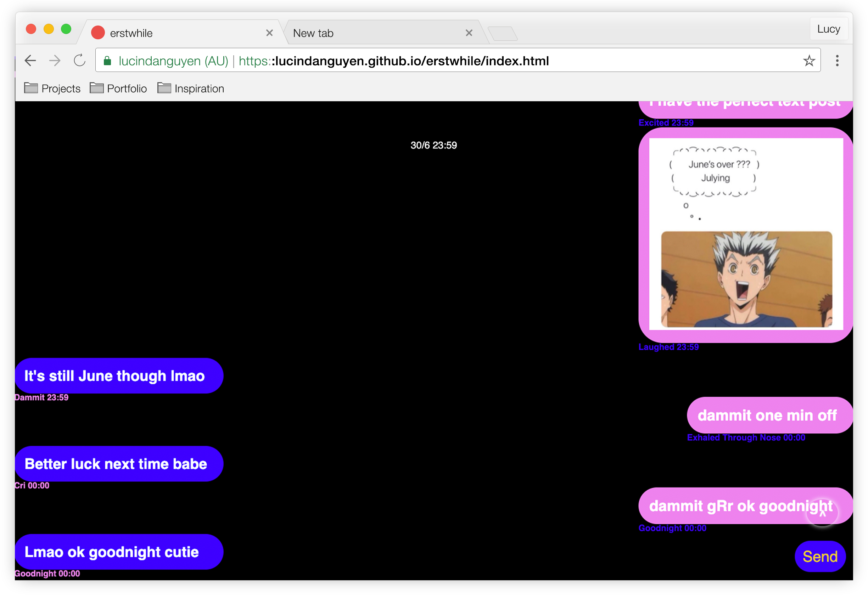Click the 'It's still June though lmao' message
Screen dimensions: 868x598
[x=119, y=376]
